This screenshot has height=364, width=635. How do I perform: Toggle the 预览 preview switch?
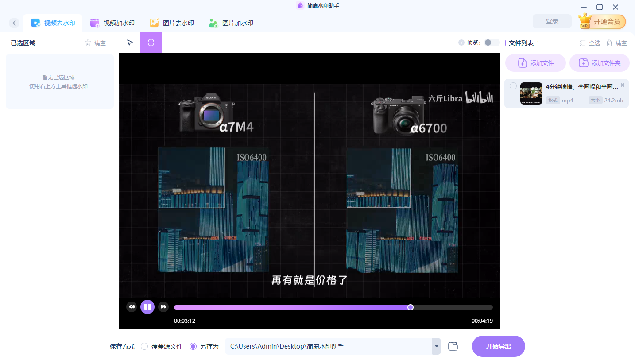[491, 43]
